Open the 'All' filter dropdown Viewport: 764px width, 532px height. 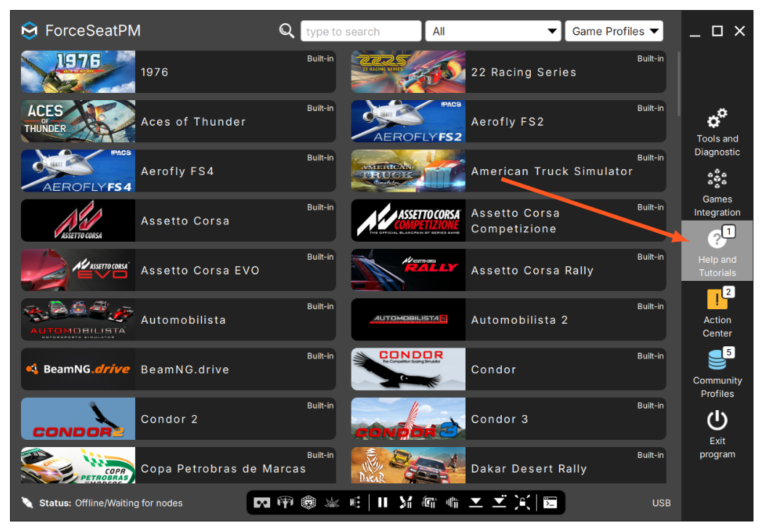coord(493,31)
